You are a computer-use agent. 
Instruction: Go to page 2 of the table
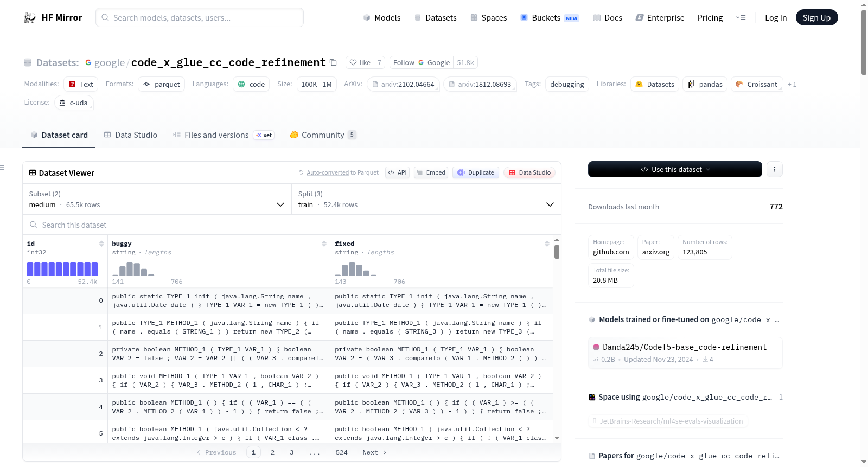[272, 452]
